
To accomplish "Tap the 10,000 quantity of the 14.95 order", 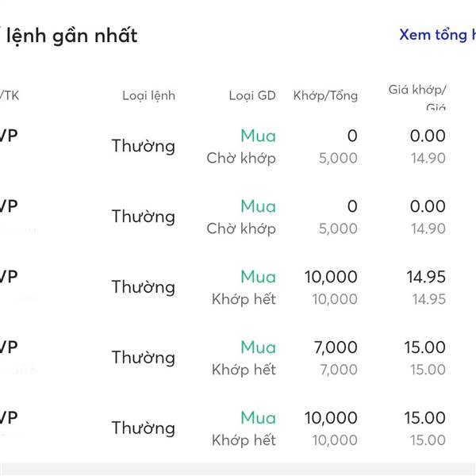I will 331,277.
